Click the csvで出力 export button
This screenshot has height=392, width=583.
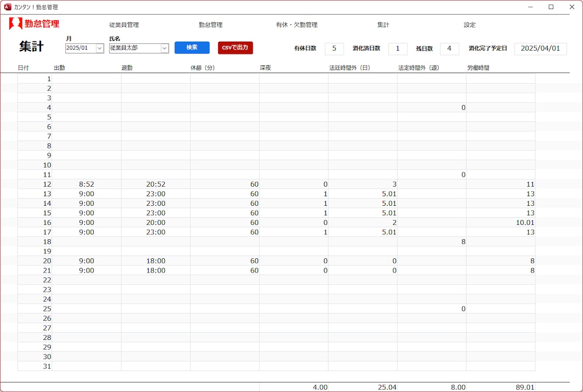pyautogui.click(x=235, y=48)
